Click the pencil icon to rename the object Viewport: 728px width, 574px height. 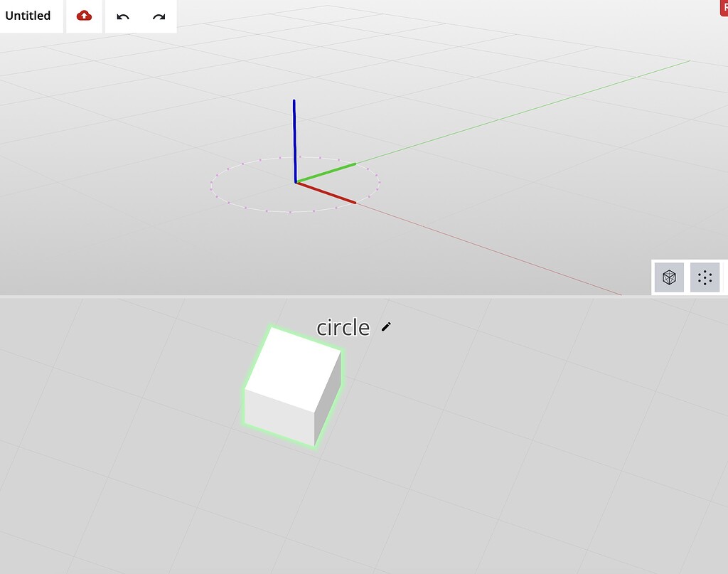point(385,327)
